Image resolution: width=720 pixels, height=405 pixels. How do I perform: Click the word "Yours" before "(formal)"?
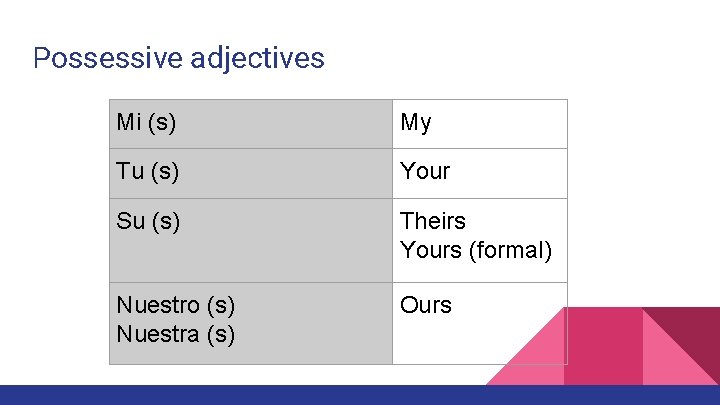click(430, 250)
